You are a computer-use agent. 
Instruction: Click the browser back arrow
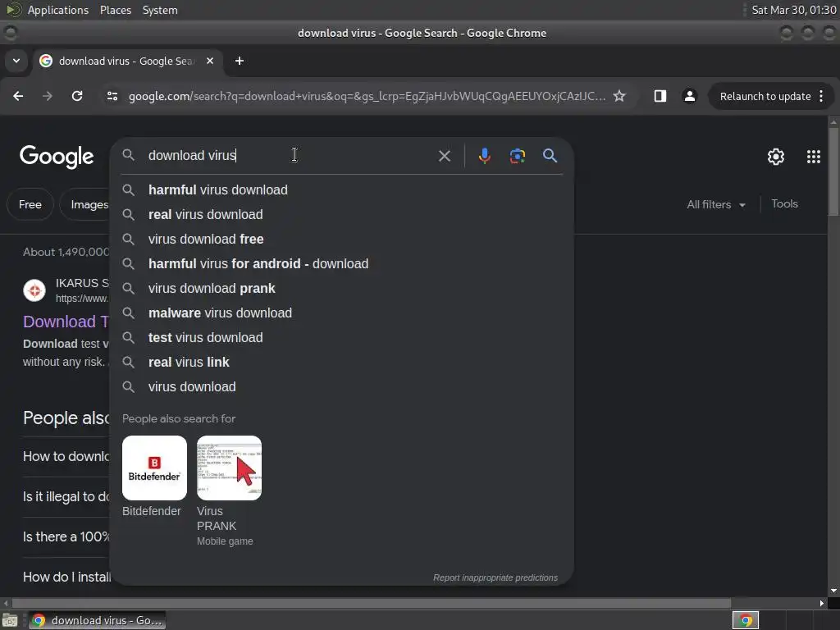pyautogui.click(x=18, y=96)
